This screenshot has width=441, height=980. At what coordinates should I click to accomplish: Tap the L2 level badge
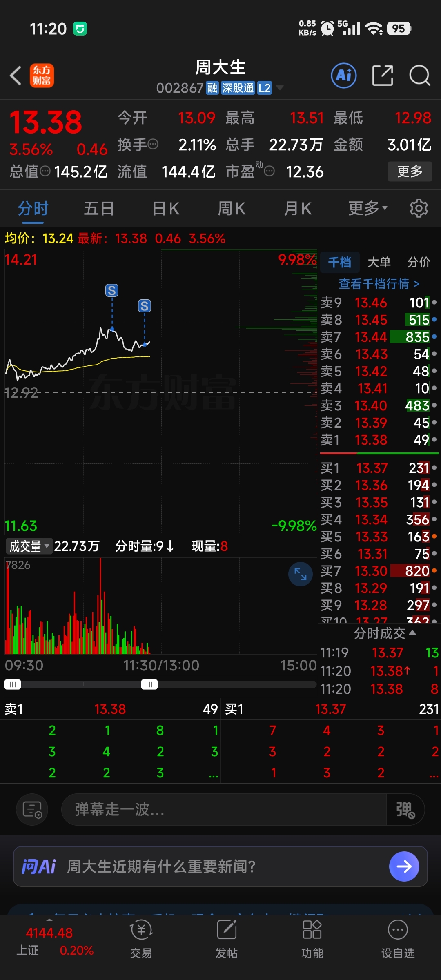[x=265, y=88]
